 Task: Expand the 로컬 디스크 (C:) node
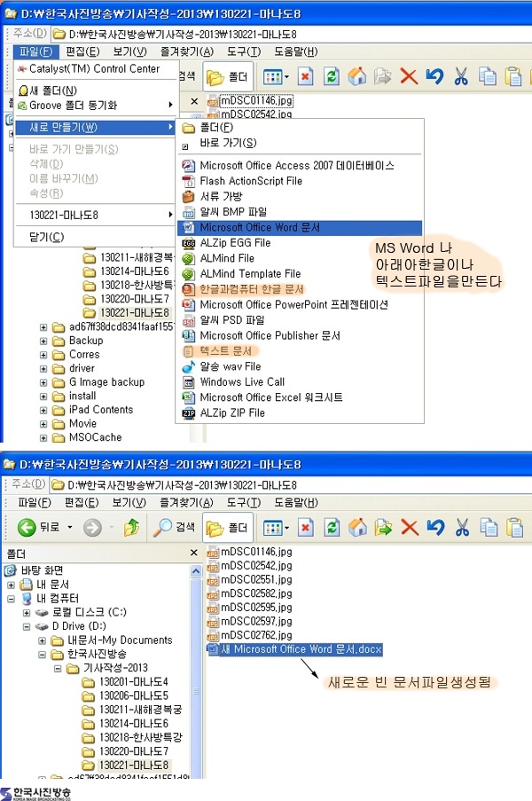coord(27,612)
